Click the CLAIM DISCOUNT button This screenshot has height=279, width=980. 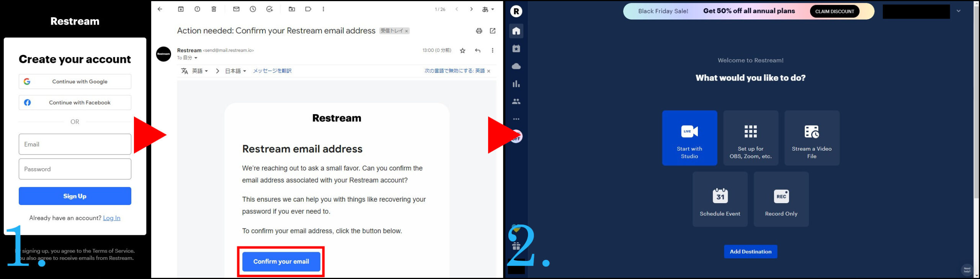pos(835,11)
